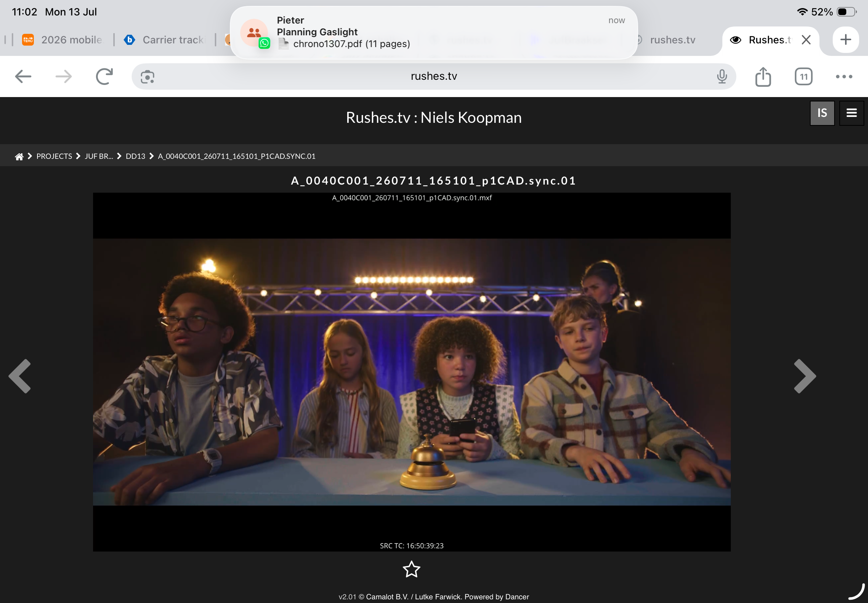
Task: Reload the rushes.tv page
Action: click(x=104, y=77)
